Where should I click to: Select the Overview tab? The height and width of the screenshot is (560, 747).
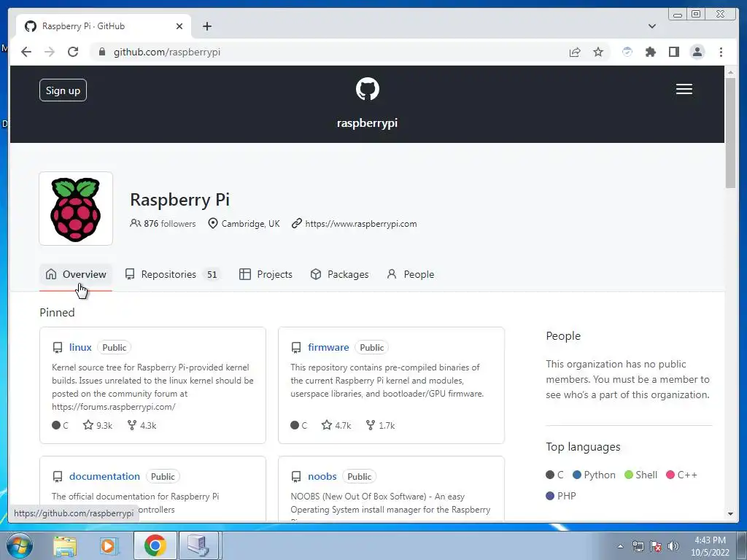coord(76,274)
